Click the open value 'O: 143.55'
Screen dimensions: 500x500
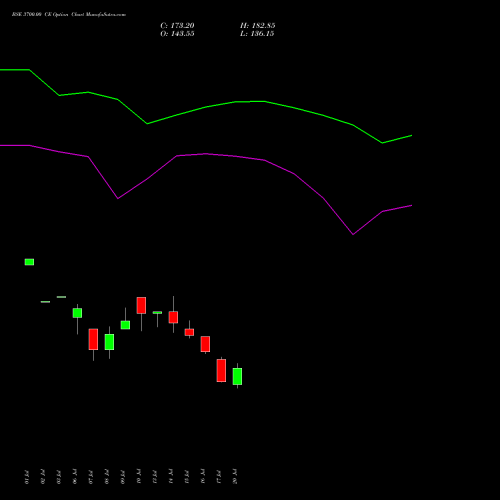click(x=177, y=34)
